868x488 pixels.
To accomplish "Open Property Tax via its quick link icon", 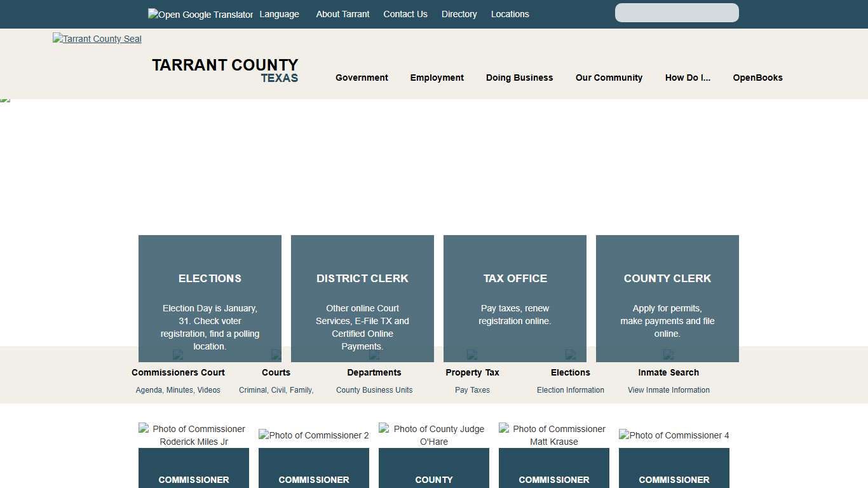I will click(x=472, y=355).
